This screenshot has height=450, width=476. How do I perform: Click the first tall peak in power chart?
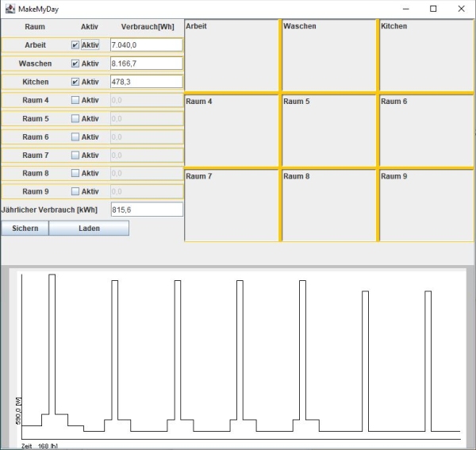[x=52, y=343]
